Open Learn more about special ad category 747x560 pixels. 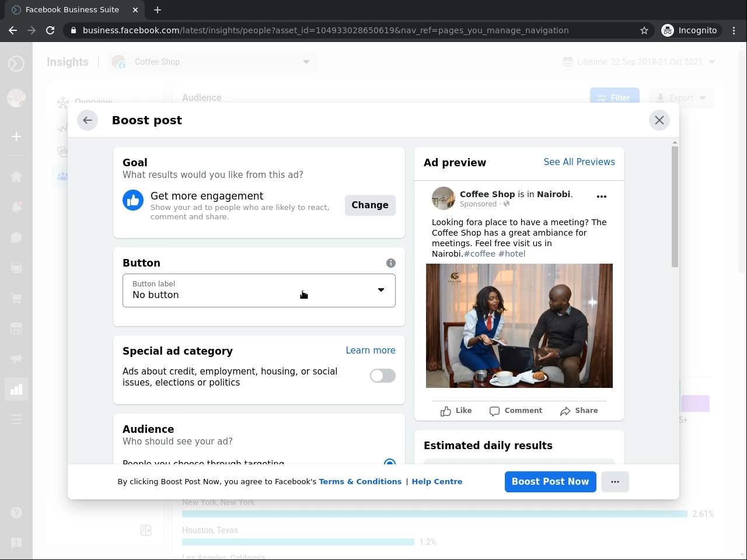pyautogui.click(x=371, y=351)
